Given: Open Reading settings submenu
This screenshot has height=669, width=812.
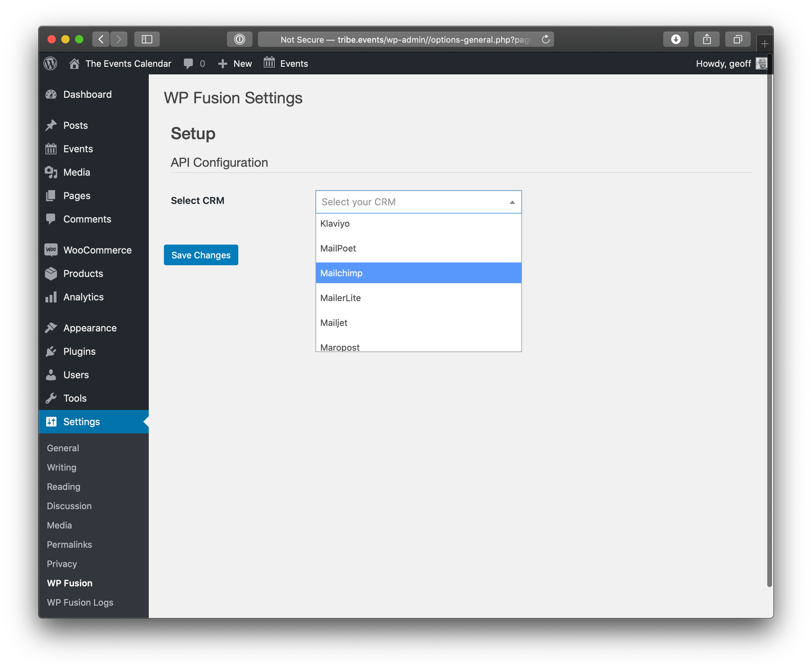Looking at the screenshot, I should pyautogui.click(x=64, y=487).
